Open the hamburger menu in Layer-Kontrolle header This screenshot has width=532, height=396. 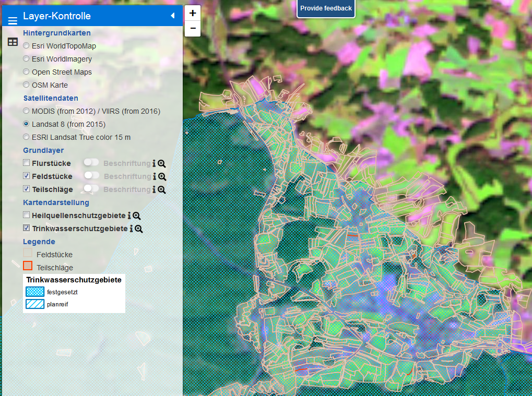(13, 20)
